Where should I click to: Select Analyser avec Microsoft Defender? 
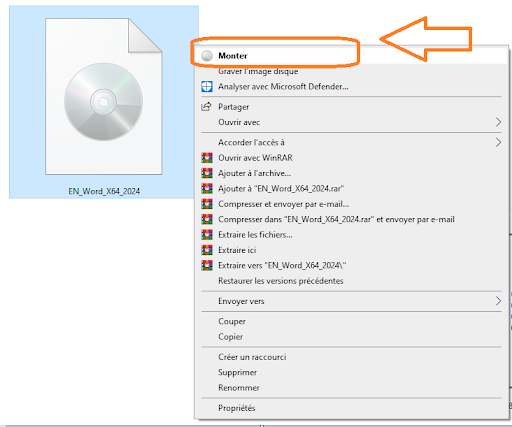click(x=351, y=87)
